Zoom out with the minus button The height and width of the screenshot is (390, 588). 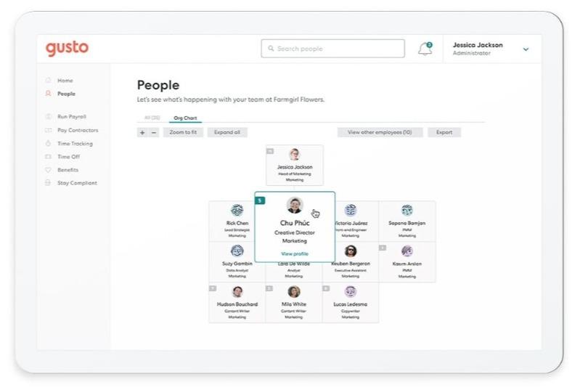pos(154,132)
